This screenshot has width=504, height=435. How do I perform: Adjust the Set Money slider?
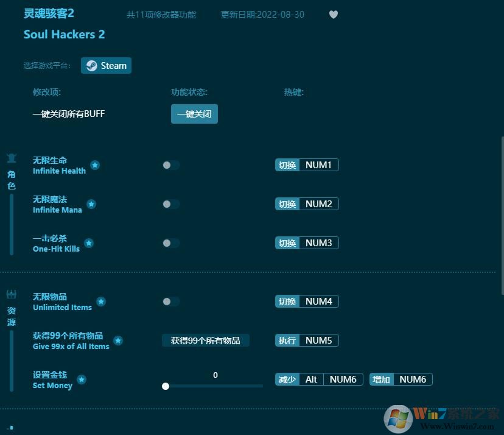(166, 386)
